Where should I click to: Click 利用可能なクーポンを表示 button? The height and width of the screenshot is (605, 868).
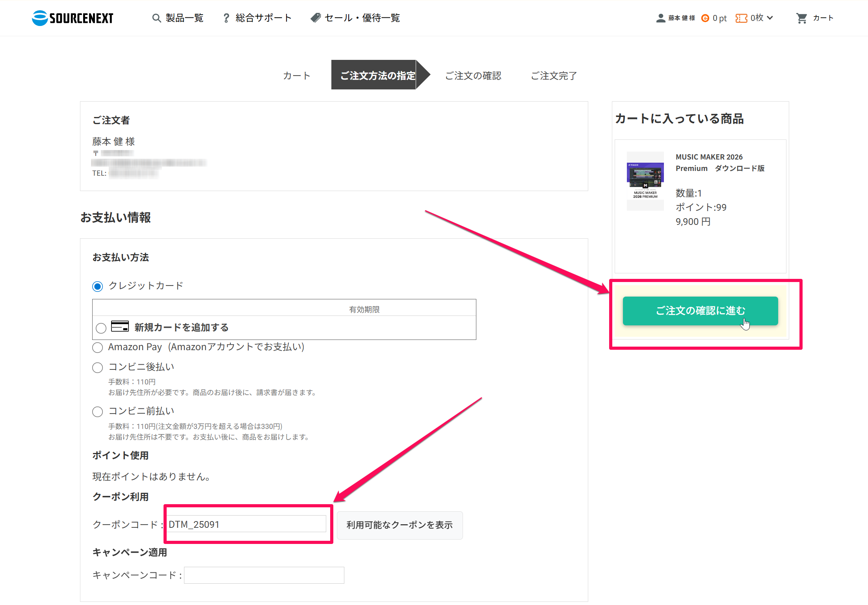(x=400, y=525)
